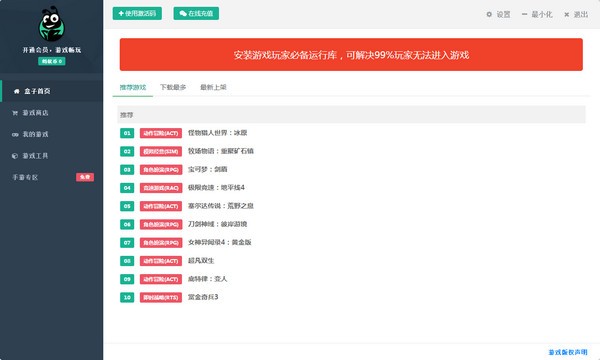
Task: Click the 在线充值 button
Action: [196, 13]
